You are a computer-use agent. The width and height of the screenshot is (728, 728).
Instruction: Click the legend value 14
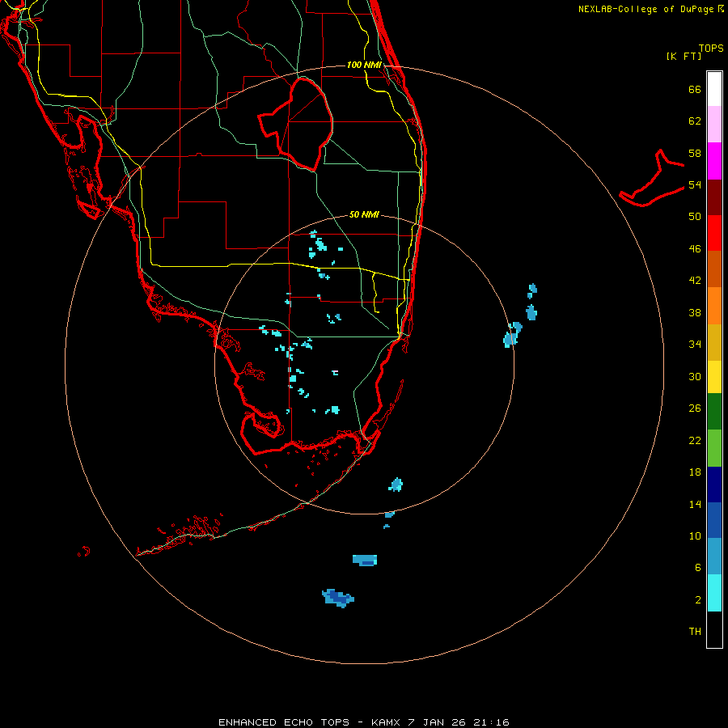click(x=695, y=504)
